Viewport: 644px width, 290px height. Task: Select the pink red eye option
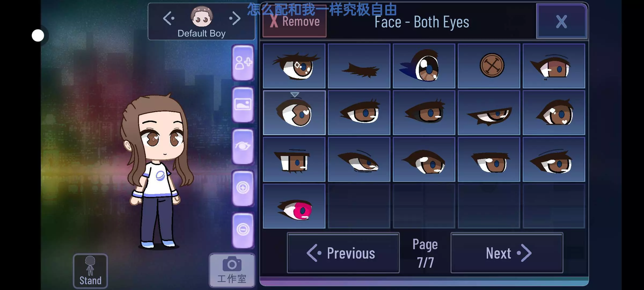(294, 206)
